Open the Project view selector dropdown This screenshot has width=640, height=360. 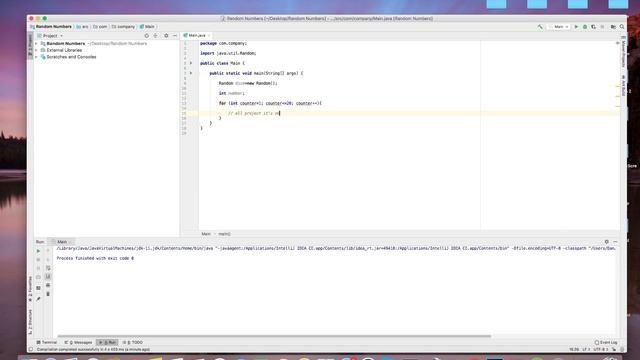51,36
